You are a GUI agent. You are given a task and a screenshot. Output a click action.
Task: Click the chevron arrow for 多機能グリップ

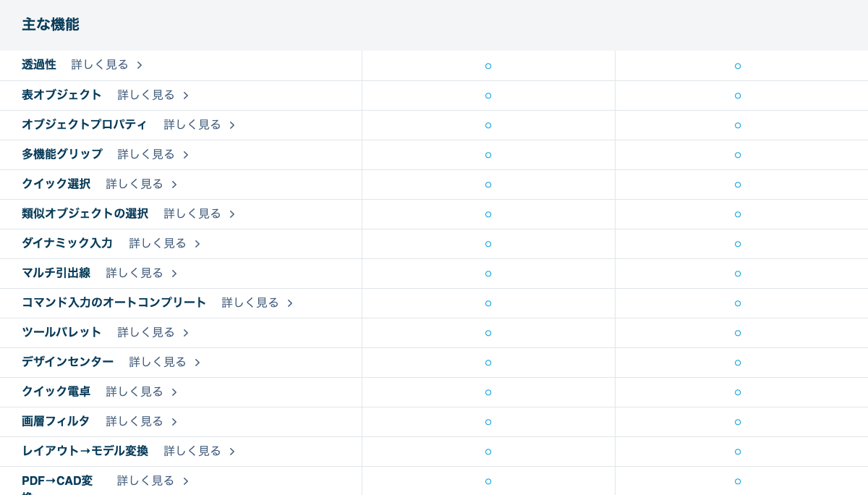click(x=186, y=155)
